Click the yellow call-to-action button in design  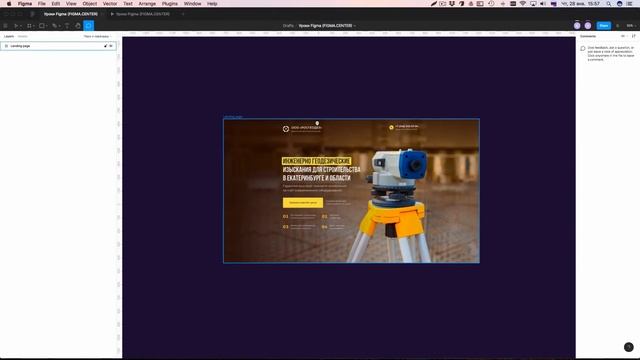click(x=303, y=202)
